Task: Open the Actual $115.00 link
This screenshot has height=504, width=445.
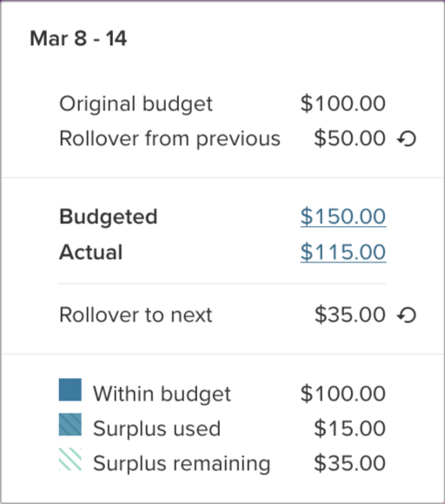Action: [343, 252]
